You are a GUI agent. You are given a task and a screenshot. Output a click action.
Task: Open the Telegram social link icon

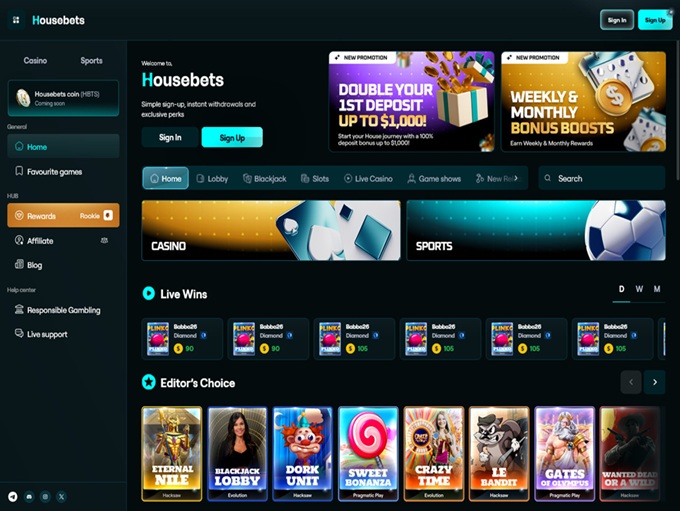pyautogui.click(x=13, y=496)
